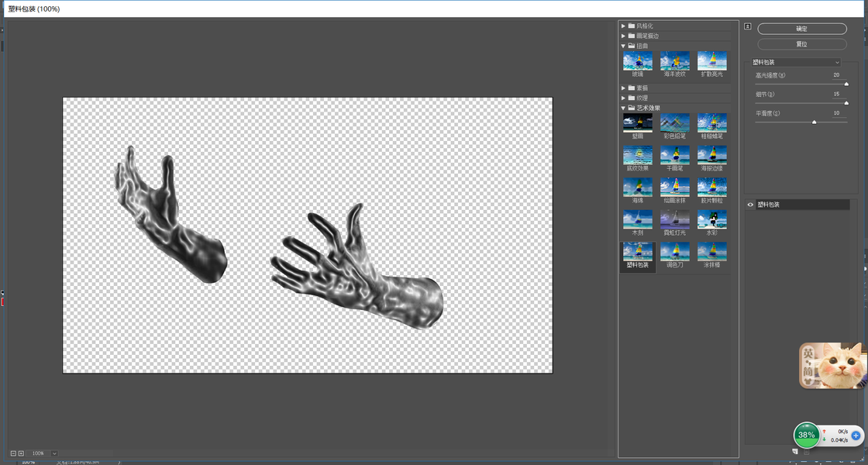Click the new effect layer icon
The width and height of the screenshot is (868, 465).
(795, 452)
